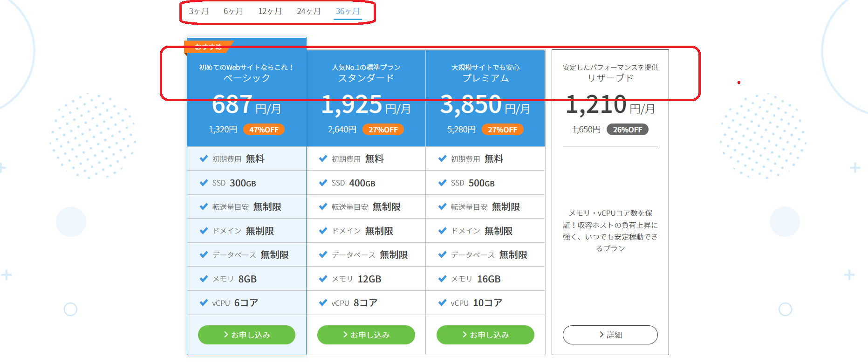Click the checkmark beside SSD 300GB

[x=204, y=183]
